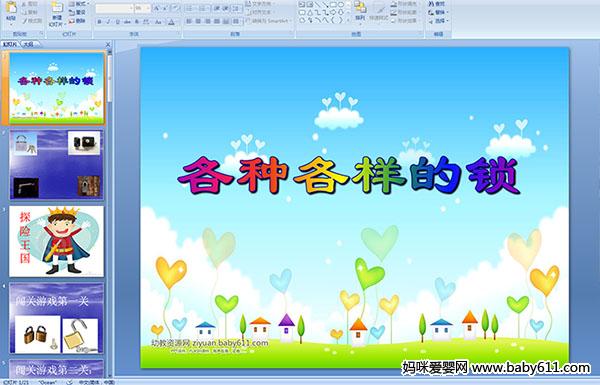600x385 pixels.
Task: Select slide 4 thumbnail with padlocks
Action: tap(57, 318)
